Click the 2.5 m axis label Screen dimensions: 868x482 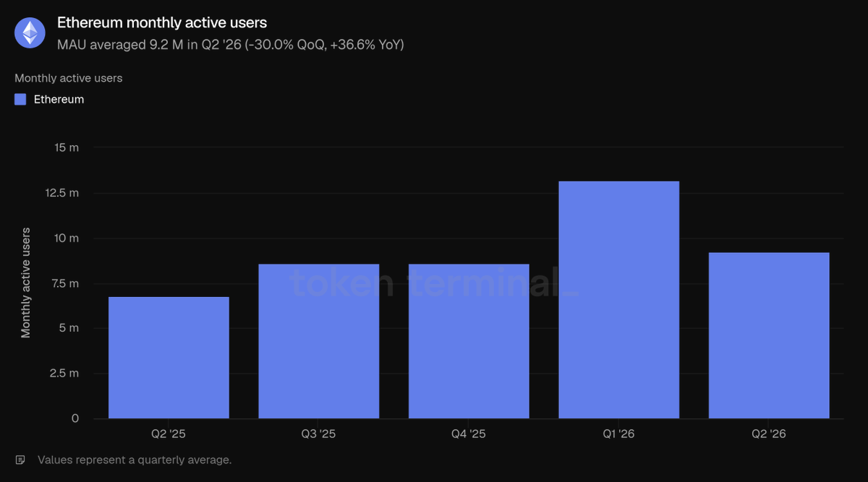(x=64, y=374)
